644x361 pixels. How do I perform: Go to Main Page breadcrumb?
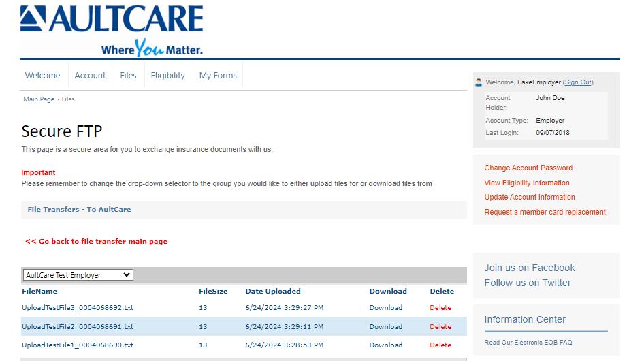[39, 99]
